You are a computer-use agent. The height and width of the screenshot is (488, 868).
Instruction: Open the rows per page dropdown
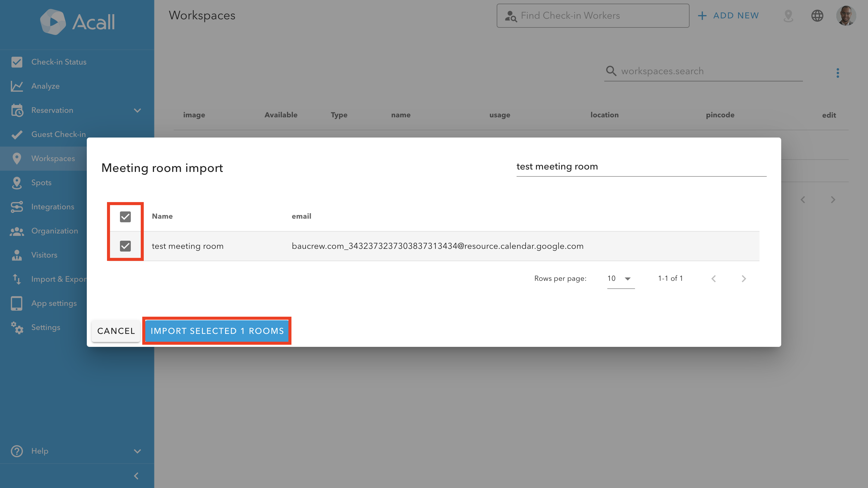tap(620, 279)
